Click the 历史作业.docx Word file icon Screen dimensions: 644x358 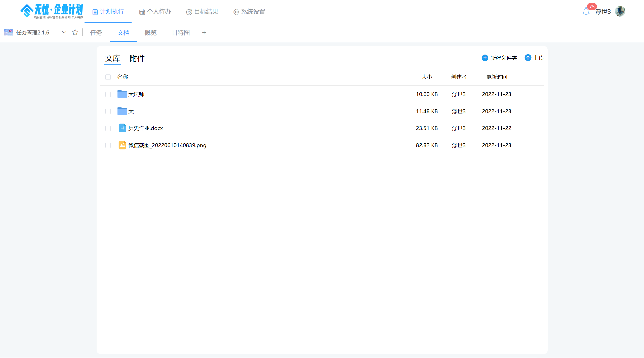click(122, 128)
